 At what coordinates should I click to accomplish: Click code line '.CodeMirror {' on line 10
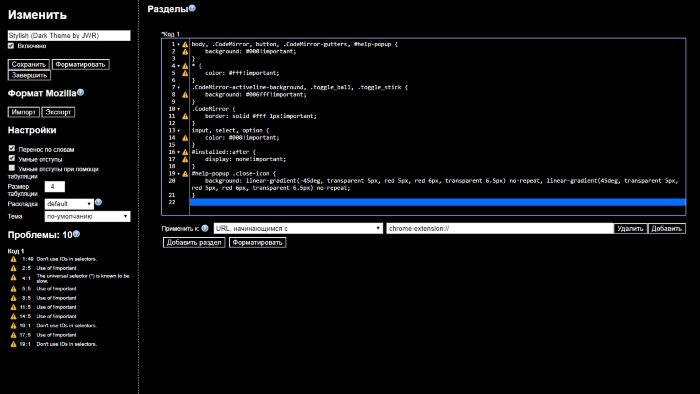click(213, 109)
